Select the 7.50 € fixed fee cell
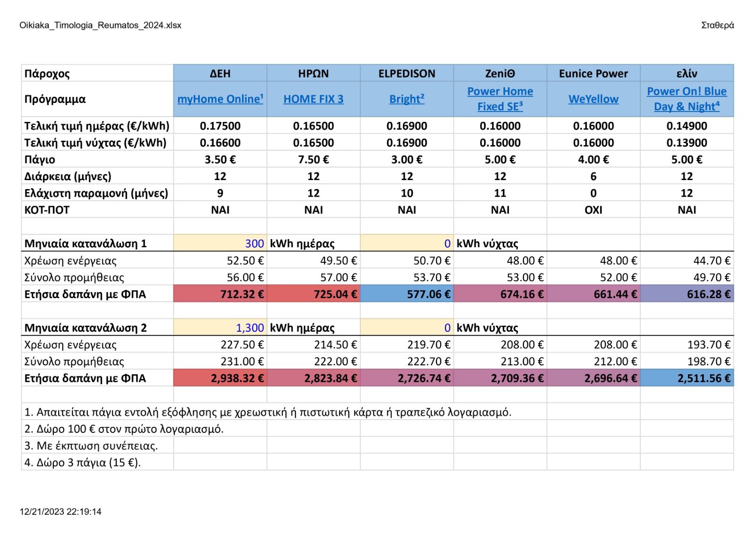 tap(313, 159)
